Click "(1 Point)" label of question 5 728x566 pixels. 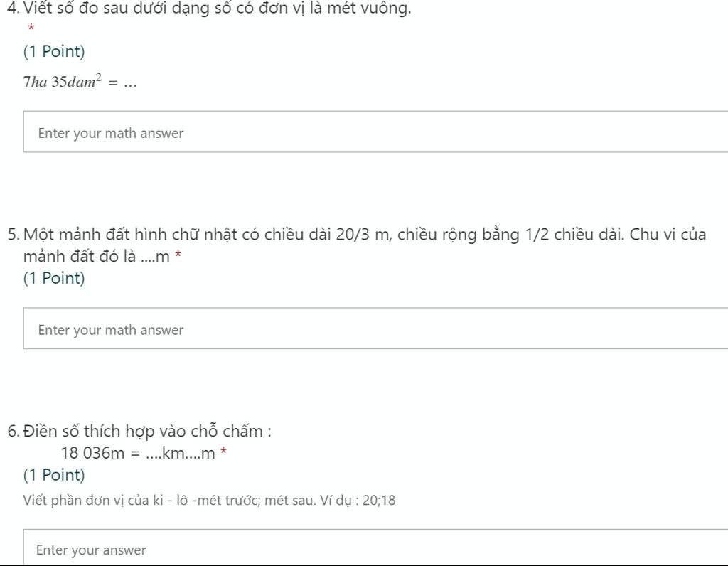(54, 278)
